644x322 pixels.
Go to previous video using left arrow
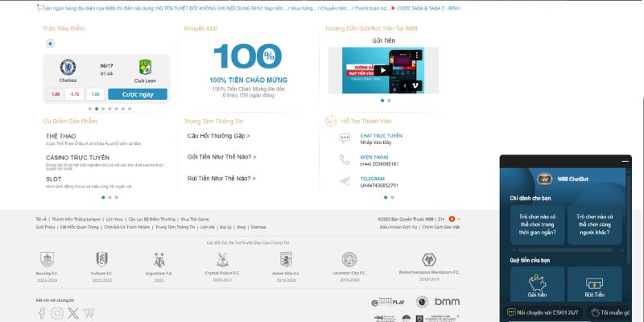(405, 85)
